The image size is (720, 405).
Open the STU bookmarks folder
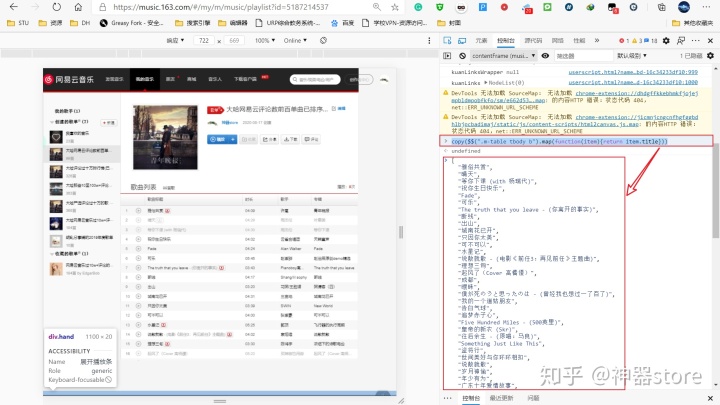[x=18, y=23]
